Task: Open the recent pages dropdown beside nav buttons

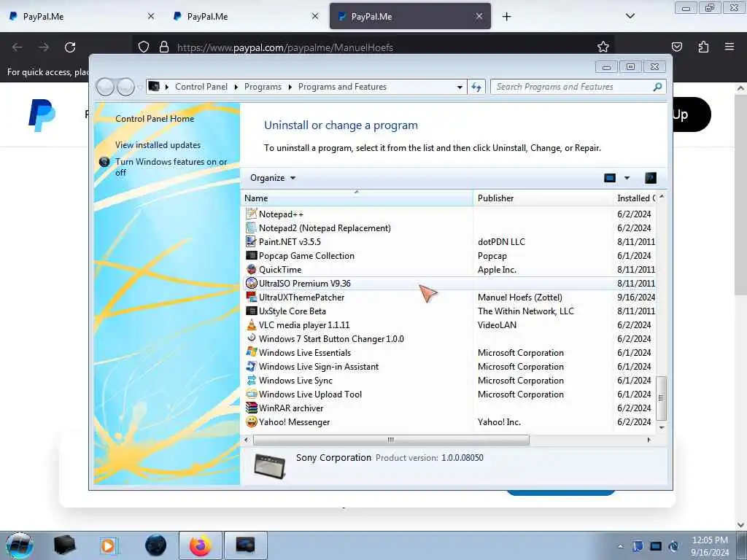Action: [140, 87]
